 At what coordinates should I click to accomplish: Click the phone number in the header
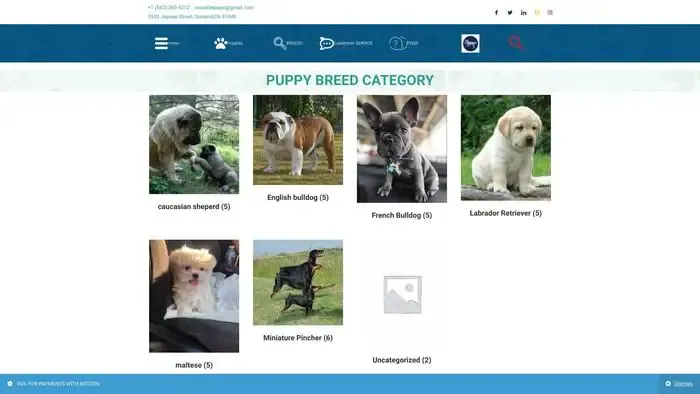169,8
